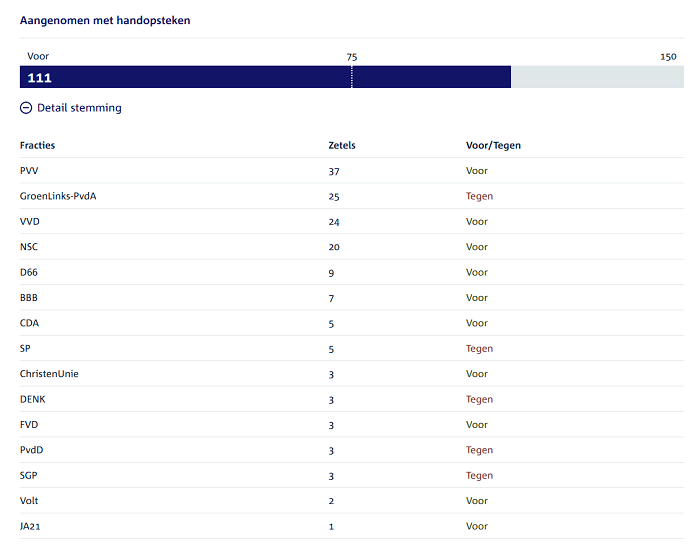Collapse the Detail stemming section
The image size is (700, 553).
(x=71, y=108)
